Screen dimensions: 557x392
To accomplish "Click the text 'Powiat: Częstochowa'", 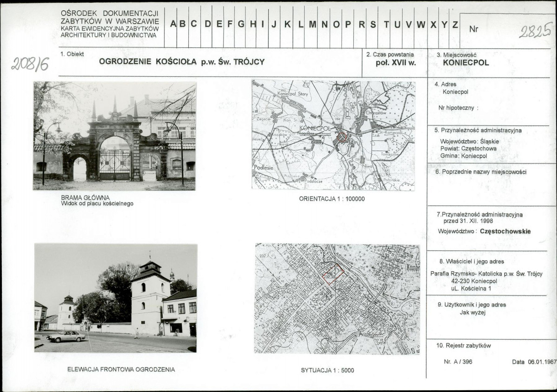I will pos(469,148).
